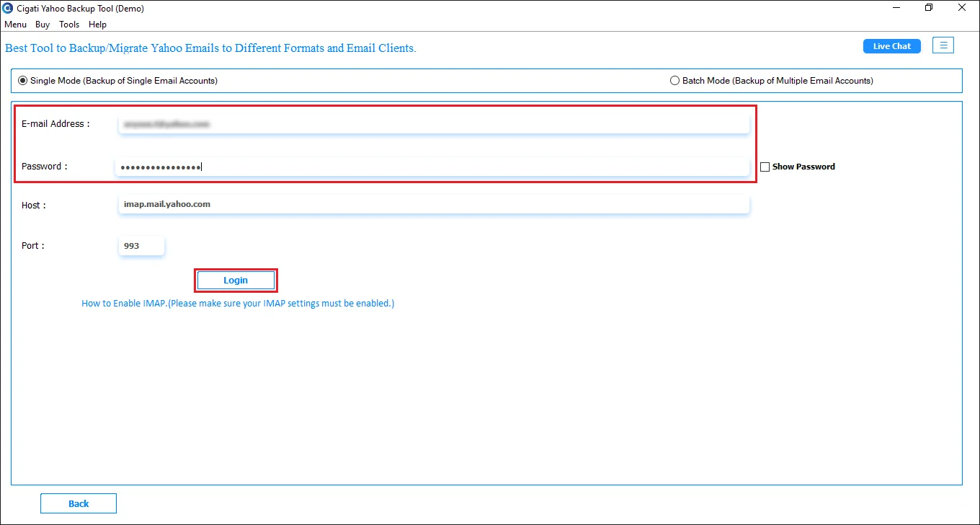Open the hamburger menu icon beside Live Chat
Screen dimensions: 980x525
943,45
